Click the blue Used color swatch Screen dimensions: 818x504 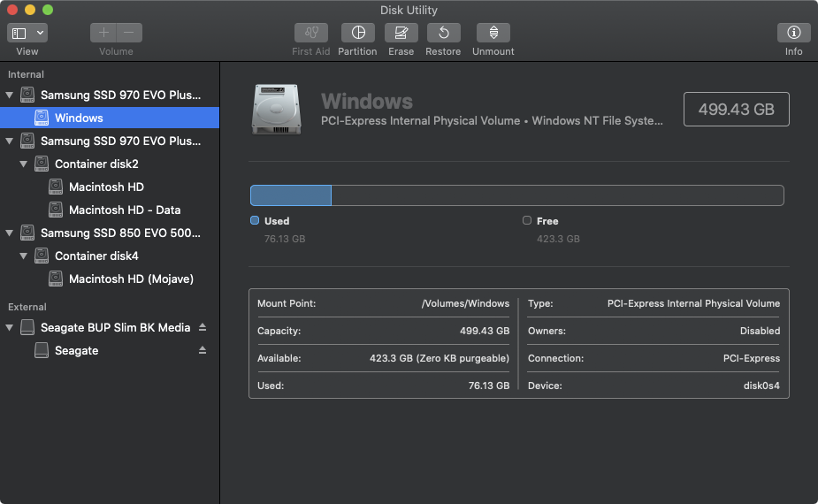(x=255, y=220)
